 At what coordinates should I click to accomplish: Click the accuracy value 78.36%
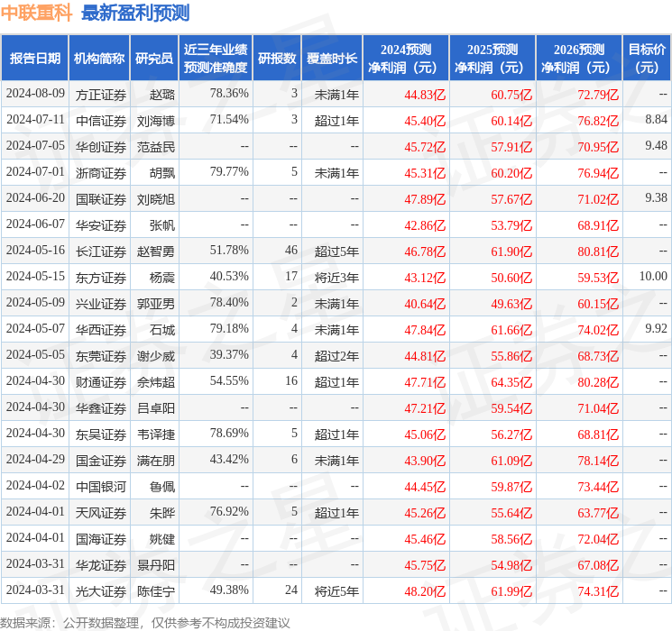[229, 93]
